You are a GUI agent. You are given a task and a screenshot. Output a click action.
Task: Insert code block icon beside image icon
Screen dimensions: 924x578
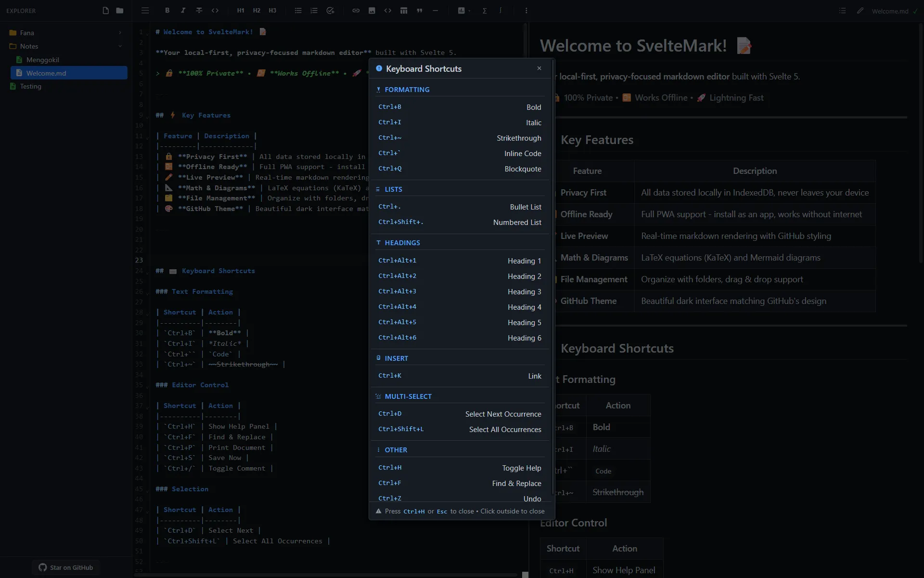point(387,11)
